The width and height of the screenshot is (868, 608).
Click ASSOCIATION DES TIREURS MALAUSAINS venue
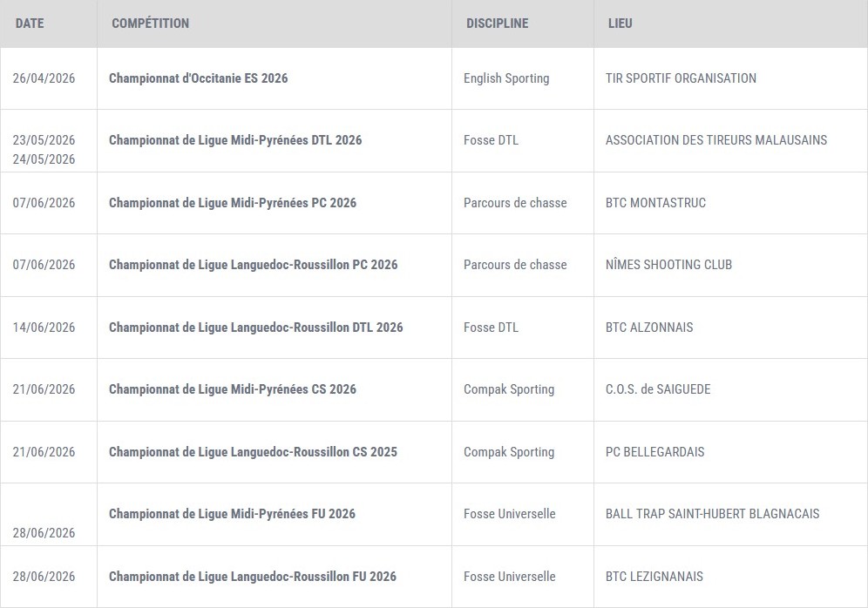point(715,140)
